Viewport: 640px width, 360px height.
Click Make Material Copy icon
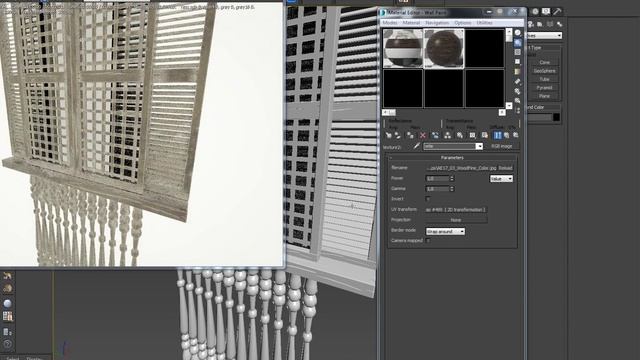(435, 135)
